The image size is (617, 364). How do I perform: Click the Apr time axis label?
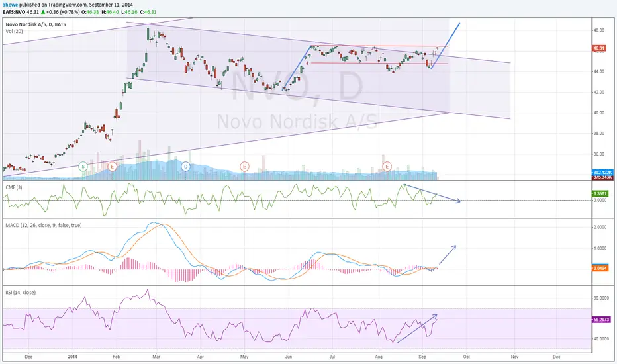(x=201, y=357)
